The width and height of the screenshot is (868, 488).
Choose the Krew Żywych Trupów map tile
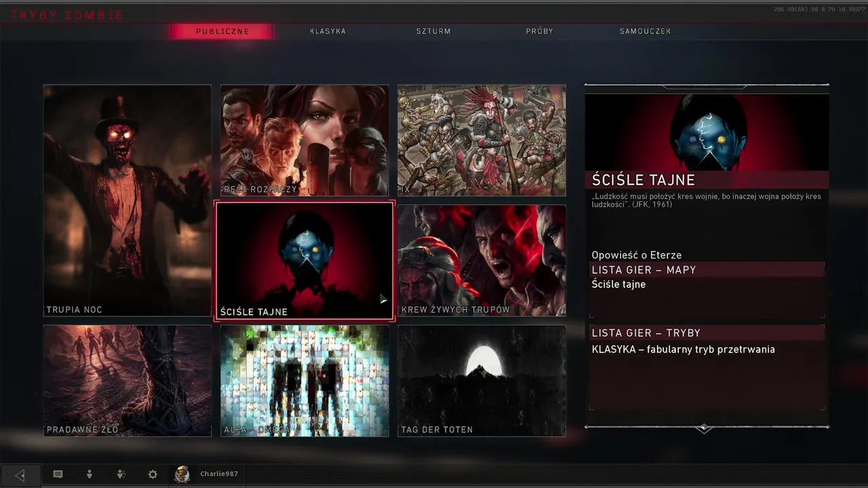pyautogui.click(x=481, y=261)
